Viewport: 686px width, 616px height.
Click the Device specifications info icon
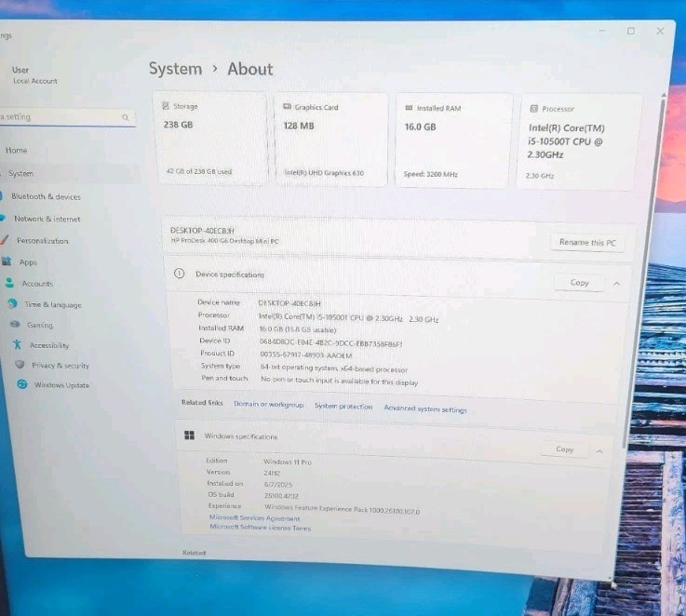[179, 274]
